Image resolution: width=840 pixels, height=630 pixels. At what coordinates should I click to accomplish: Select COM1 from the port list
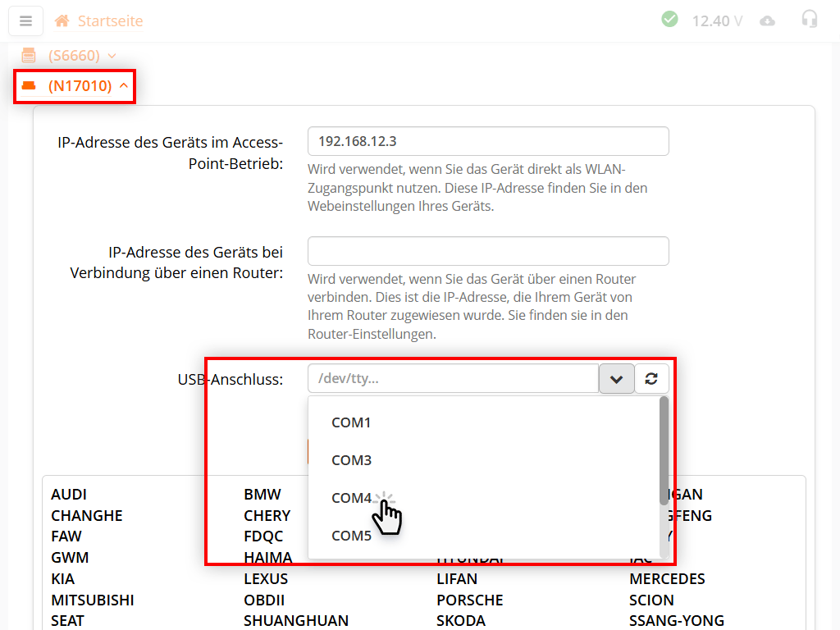point(351,422)
